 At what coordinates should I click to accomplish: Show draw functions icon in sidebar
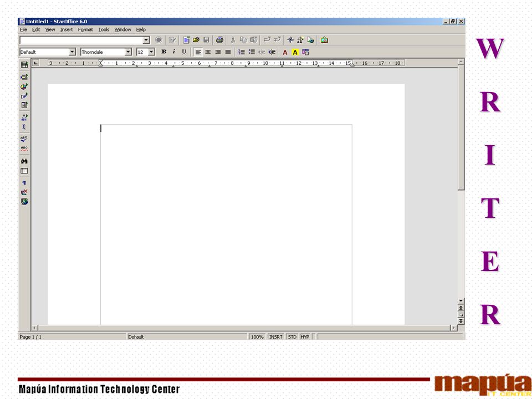24,96
